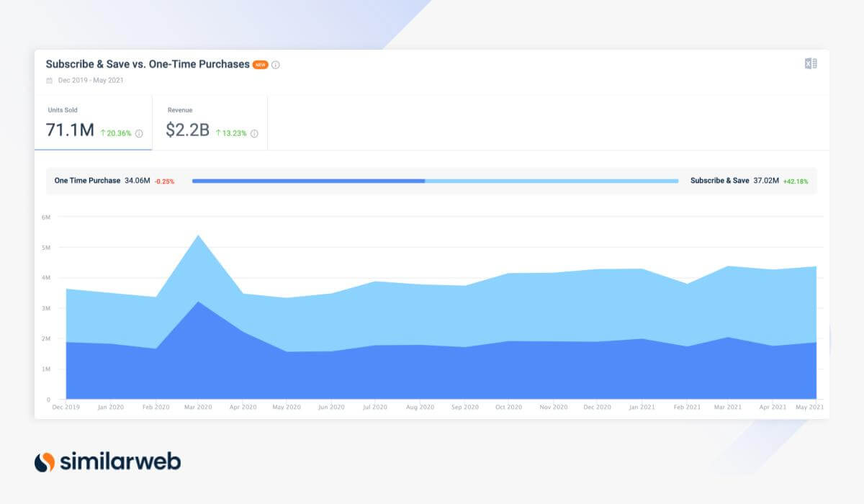Click the Mar 2020 peak on the chart

(199, 236)
